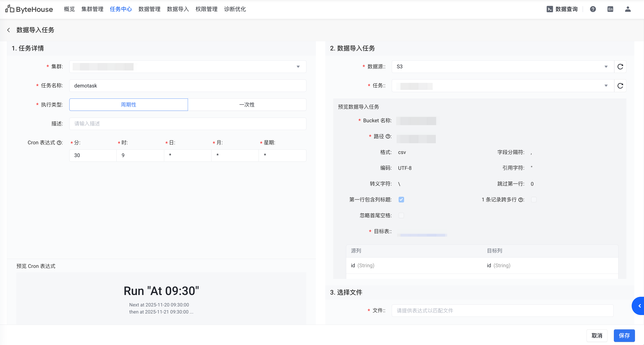
Task: Refresh the 任务 list
Action: click(620, 86)
